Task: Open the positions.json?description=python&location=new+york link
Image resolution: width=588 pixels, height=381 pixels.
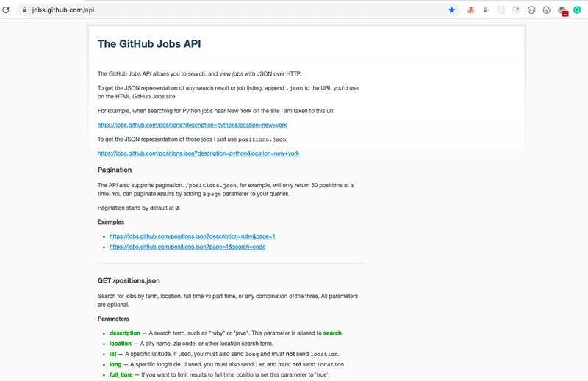Action: click(198, 153)
